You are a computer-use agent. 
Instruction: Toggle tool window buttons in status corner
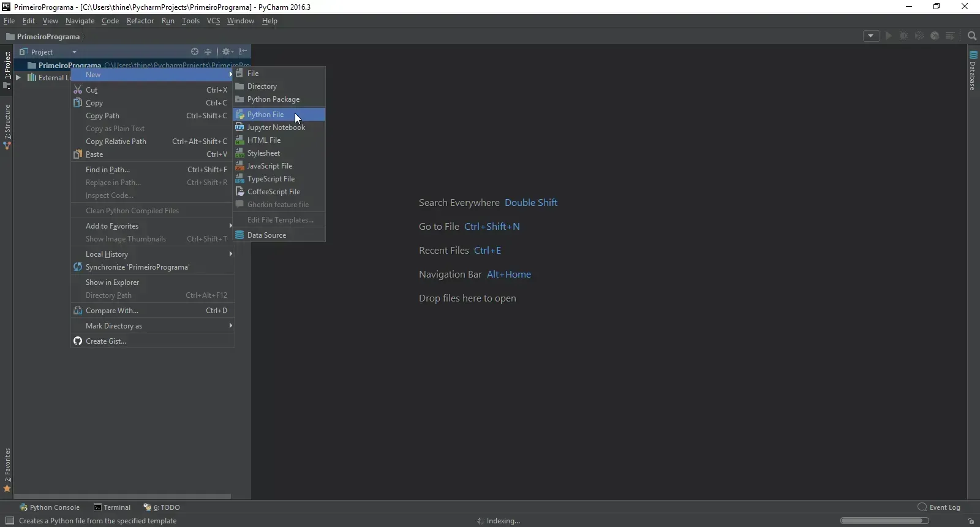click(x=9, y=521)
